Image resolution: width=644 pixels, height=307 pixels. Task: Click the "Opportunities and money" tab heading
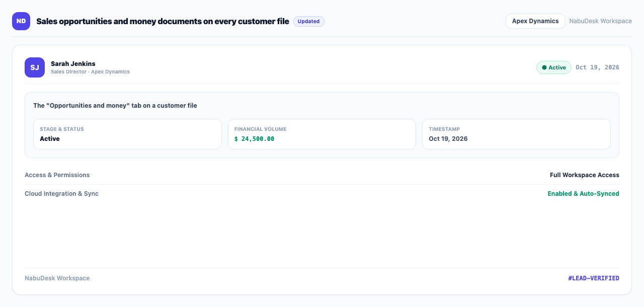pos(115,106)
